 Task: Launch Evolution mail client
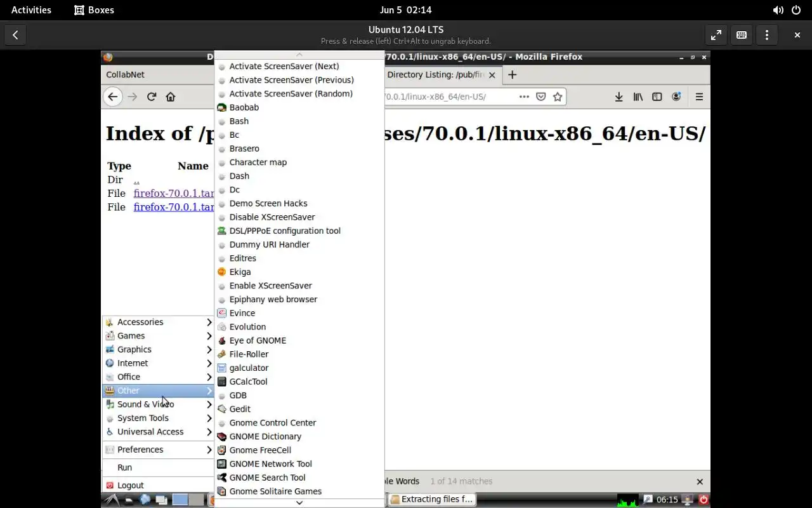click(x=299, y=326)
